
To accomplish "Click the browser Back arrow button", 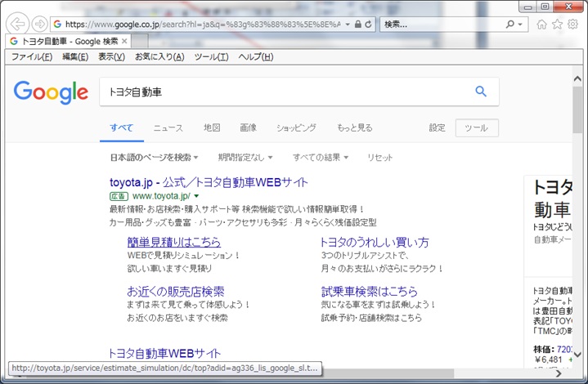I will tap(17, 24).
